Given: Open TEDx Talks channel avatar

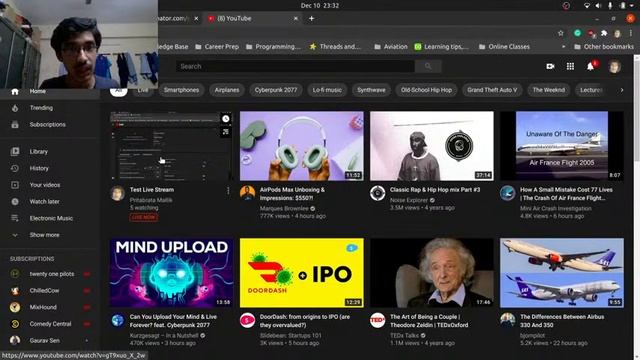Looking at the screenshot, I should 378,320.
